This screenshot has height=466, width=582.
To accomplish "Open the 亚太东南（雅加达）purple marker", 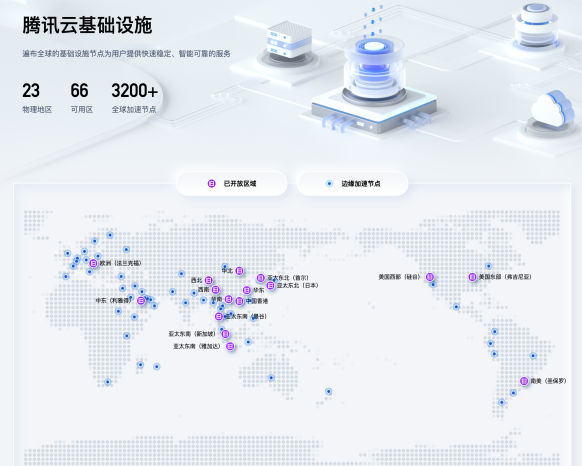I will (x=230, y=346).
